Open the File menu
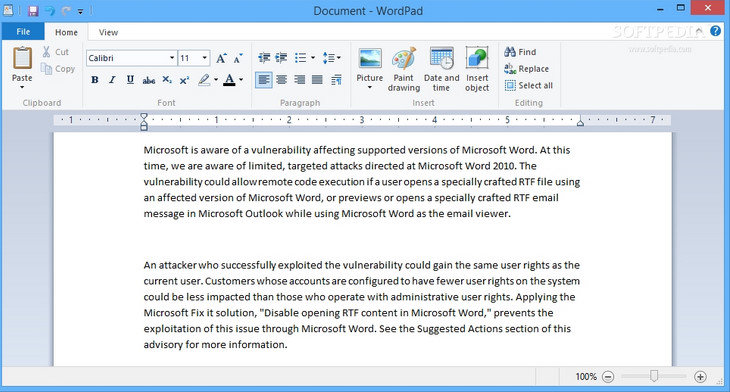Image resolution: width=730 pixels, height=392 pixels. click(x=23, y=32)
